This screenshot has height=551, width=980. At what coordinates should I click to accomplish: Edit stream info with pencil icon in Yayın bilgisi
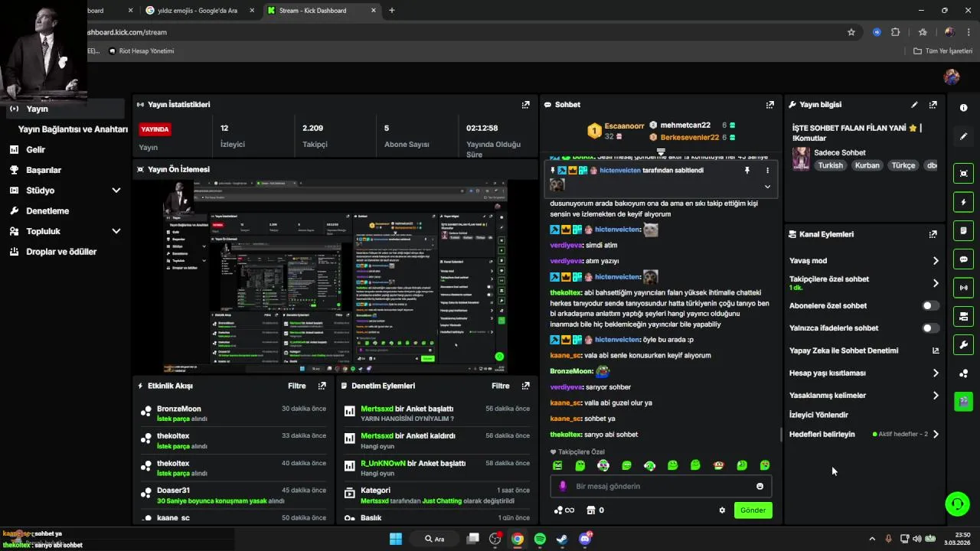914,105
